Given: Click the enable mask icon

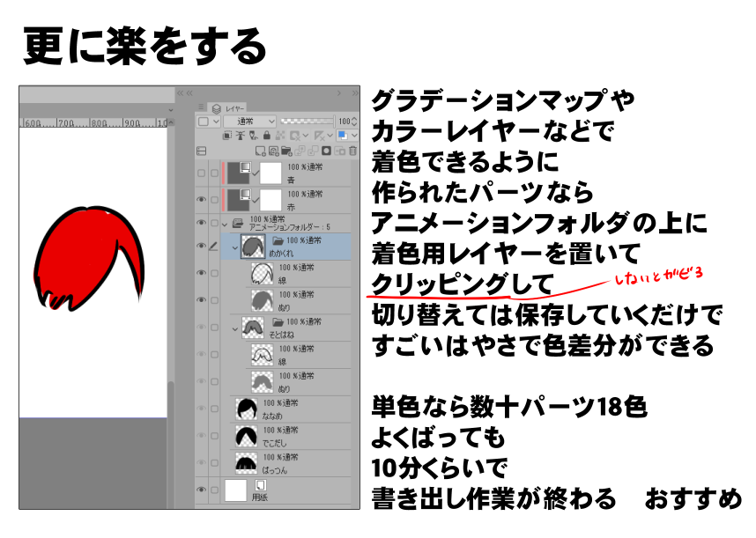Looking at the screenshot, I should click(x=295, y=136).
